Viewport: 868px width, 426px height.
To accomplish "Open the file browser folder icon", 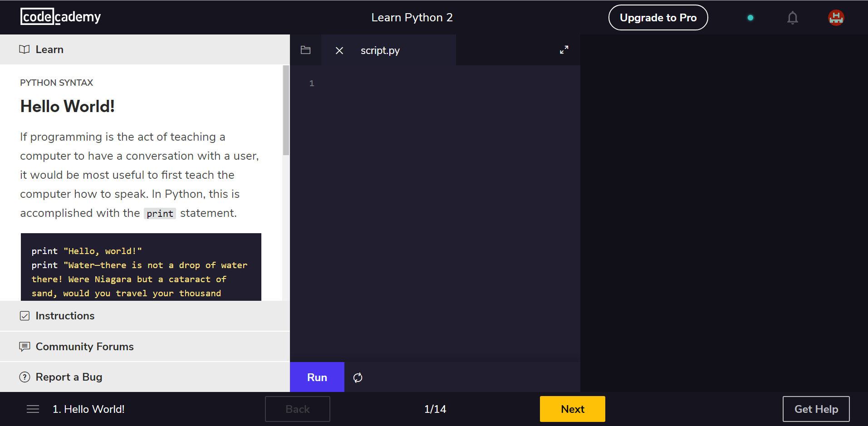I will tap(306, 50).
